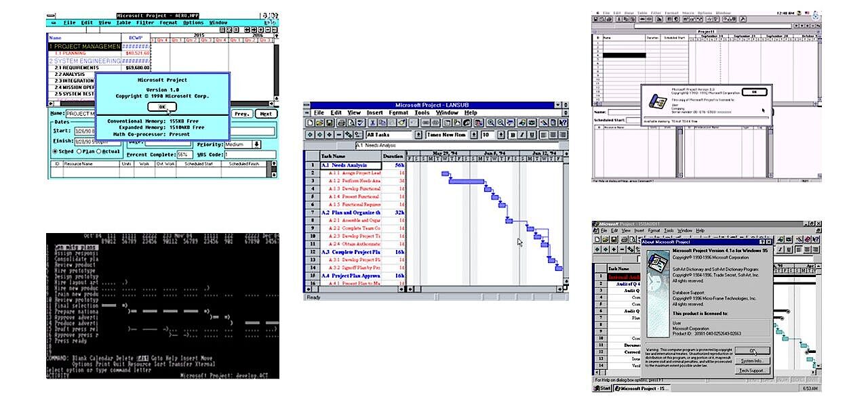Click the WBS Code field in AERO.MPP

coord(250,154)
